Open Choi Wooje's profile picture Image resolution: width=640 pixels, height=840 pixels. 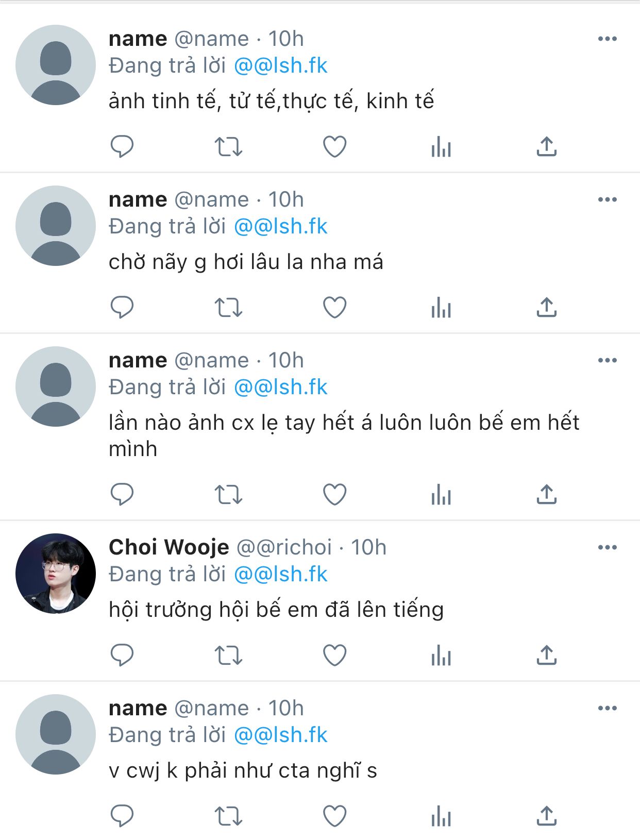coord(56,573)
